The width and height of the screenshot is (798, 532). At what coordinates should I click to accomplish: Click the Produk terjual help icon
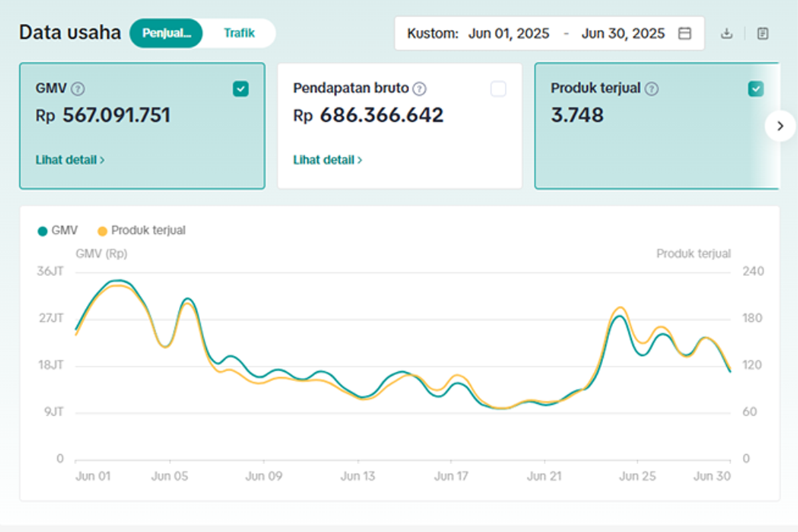[652, 88]
